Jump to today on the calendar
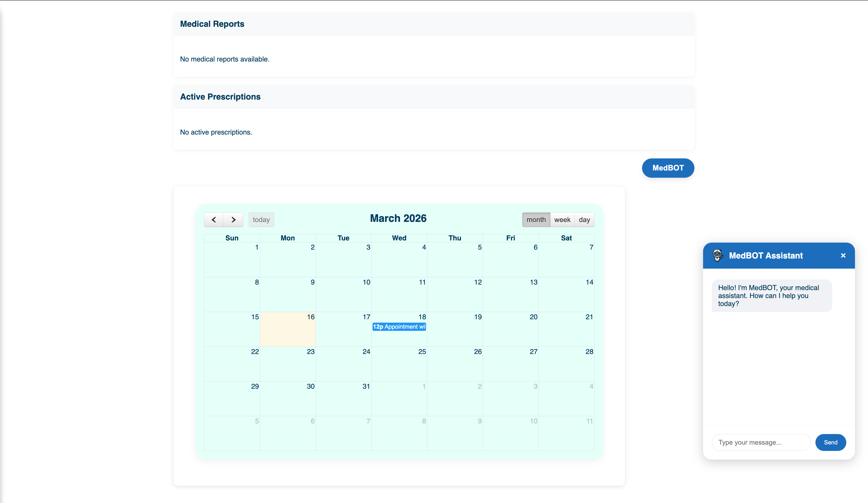 coord(261,219)
